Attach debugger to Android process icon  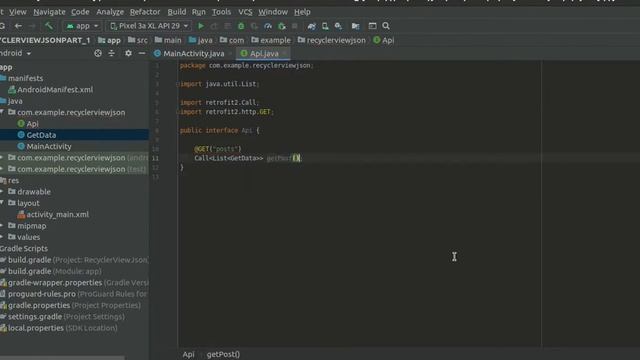(282, 26)
